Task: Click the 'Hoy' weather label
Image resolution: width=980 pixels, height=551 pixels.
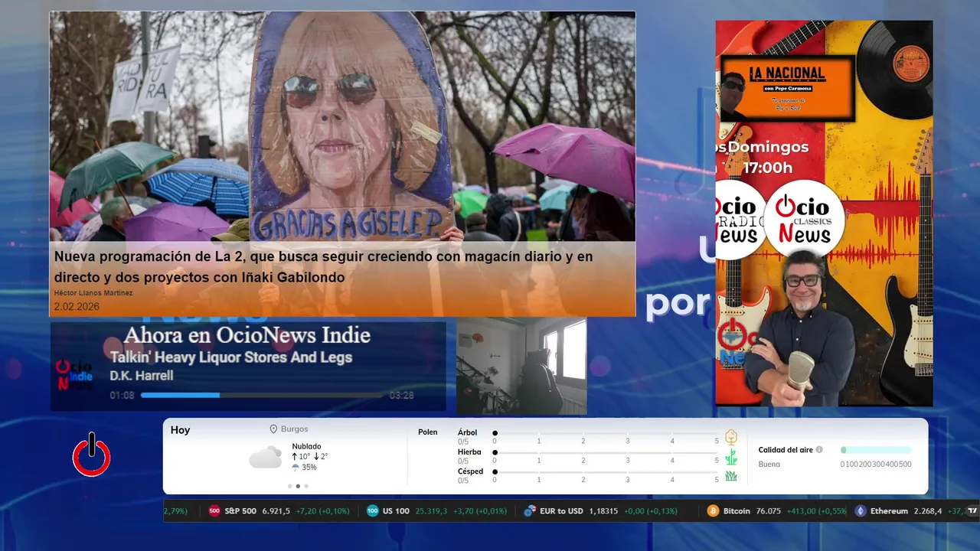Action: point(181,430)
